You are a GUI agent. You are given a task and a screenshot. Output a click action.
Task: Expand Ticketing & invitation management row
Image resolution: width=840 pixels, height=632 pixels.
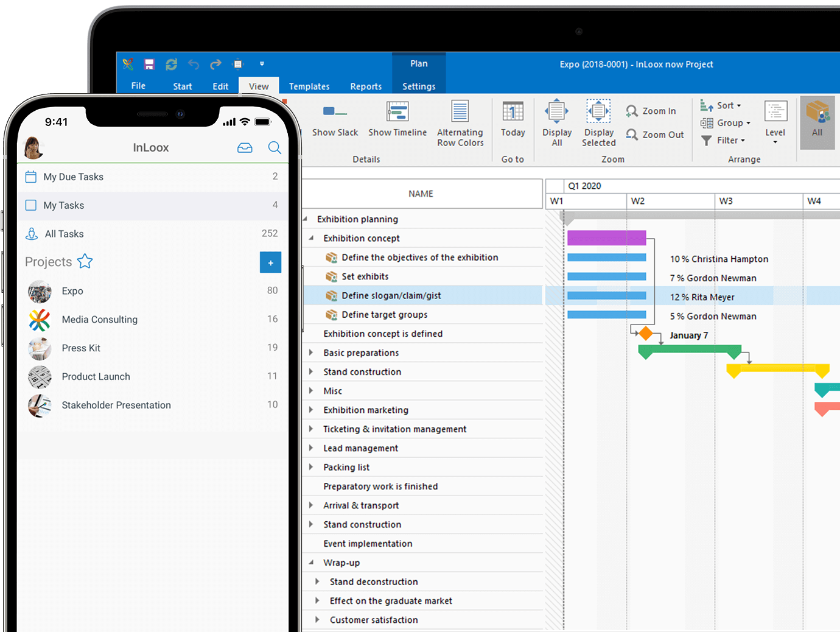coord(311,429)
